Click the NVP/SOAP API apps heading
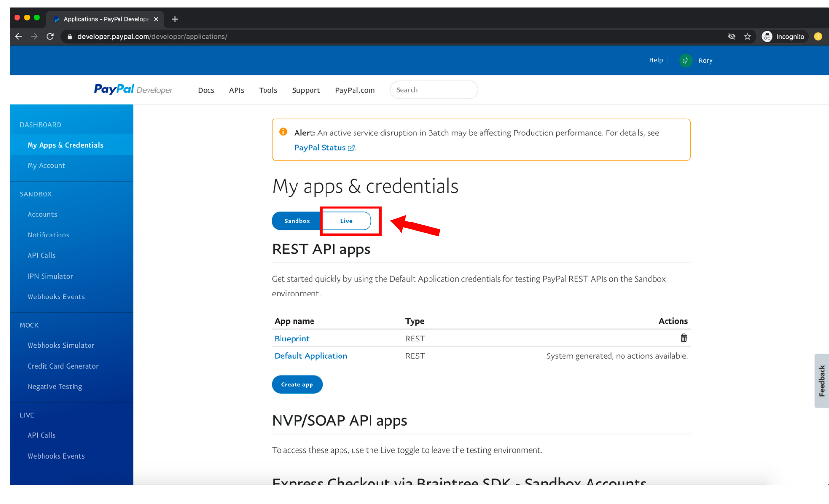The width and height of the screenshot is (829, 504). click(x=340, y=420)
